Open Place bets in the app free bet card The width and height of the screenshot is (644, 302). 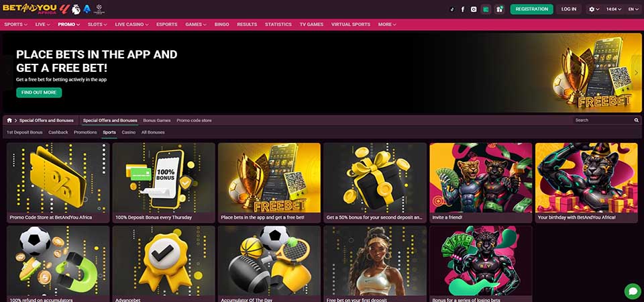pyautogui.click(x=270, y=183)
